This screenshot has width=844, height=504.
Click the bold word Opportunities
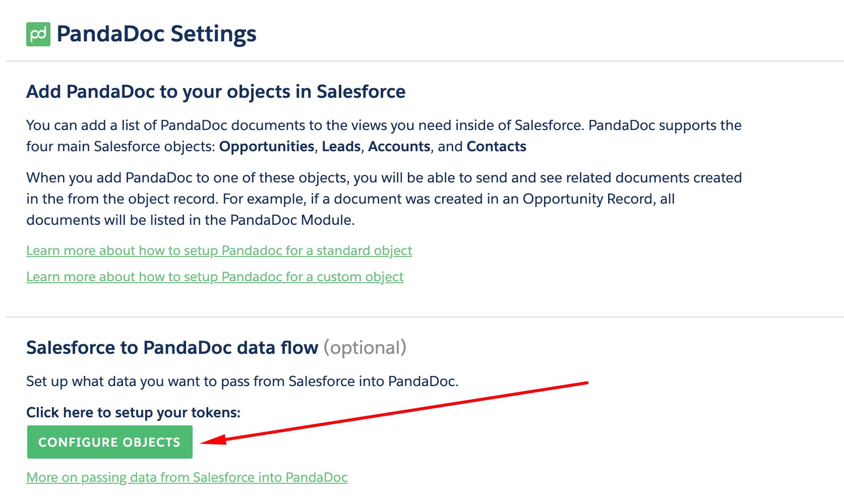click(x=267, y=147)
